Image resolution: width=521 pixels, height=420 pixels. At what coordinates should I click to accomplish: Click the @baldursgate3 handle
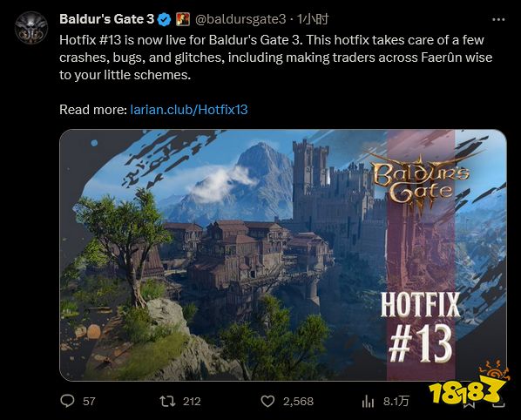tap(240, 19)
